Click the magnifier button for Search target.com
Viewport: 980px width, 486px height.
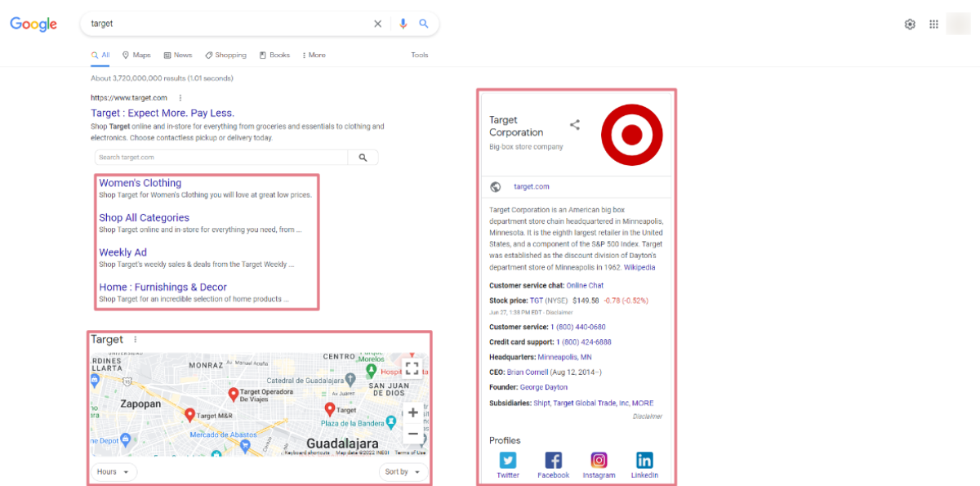pyautogui.click(x=363, y=158)
